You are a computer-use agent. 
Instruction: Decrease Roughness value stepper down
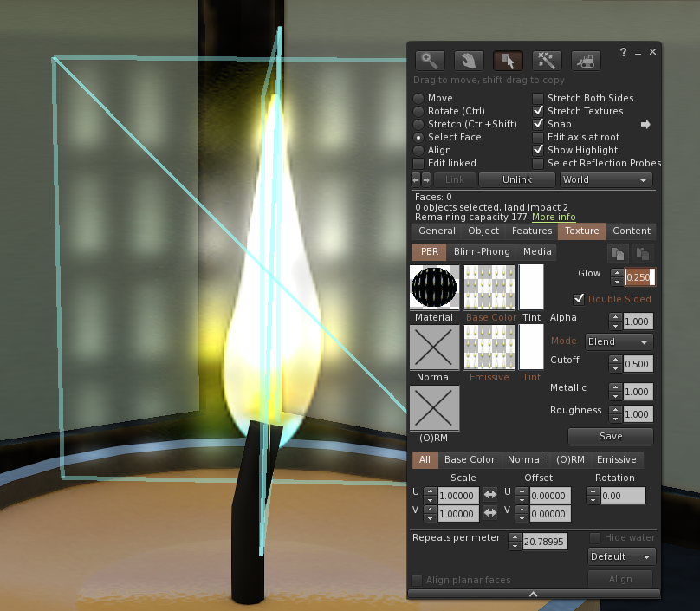point(616,419)
